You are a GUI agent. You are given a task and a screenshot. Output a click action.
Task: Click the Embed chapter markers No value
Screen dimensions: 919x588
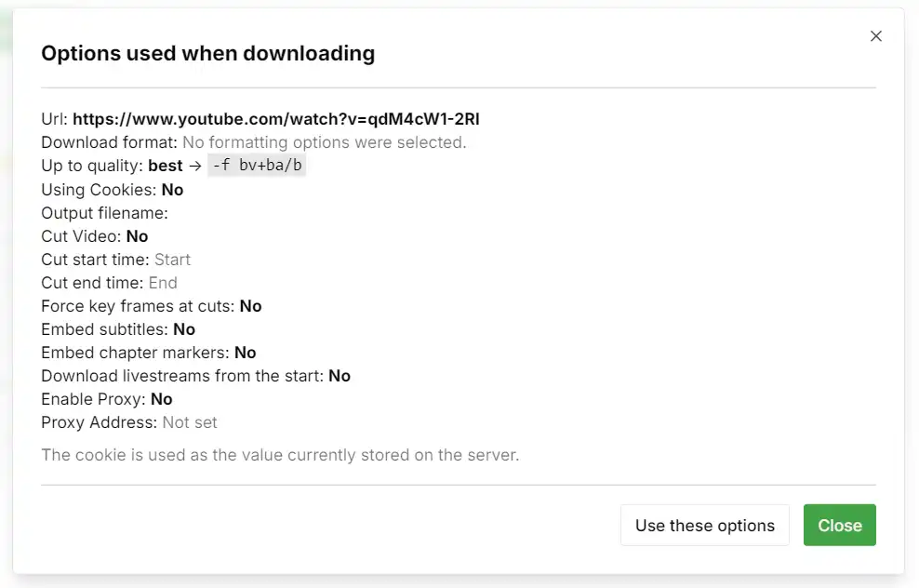245,353
